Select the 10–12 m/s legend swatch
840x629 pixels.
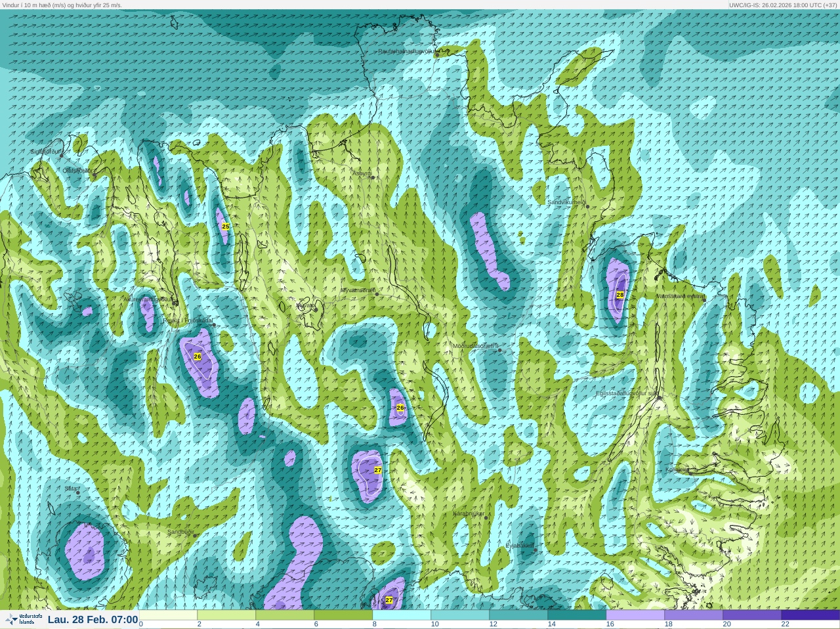click(x=460, y=615)
